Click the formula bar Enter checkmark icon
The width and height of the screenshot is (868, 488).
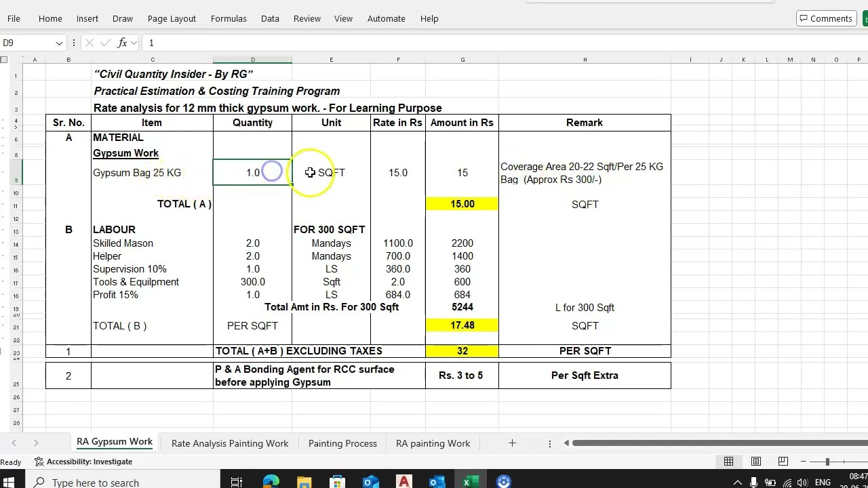click(x=105, y=43)
